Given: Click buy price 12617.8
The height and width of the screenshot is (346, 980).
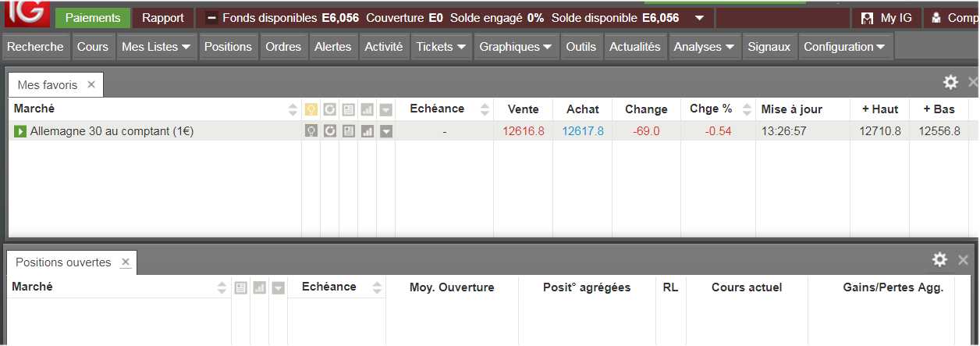Looking at the screenshot, I should click(583, 131).
